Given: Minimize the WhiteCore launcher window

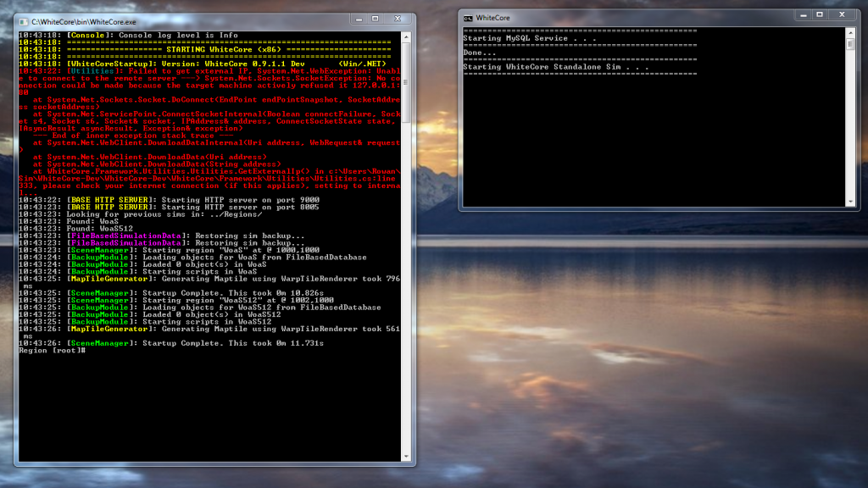Looking at the screenshot, I should [804, 15].
